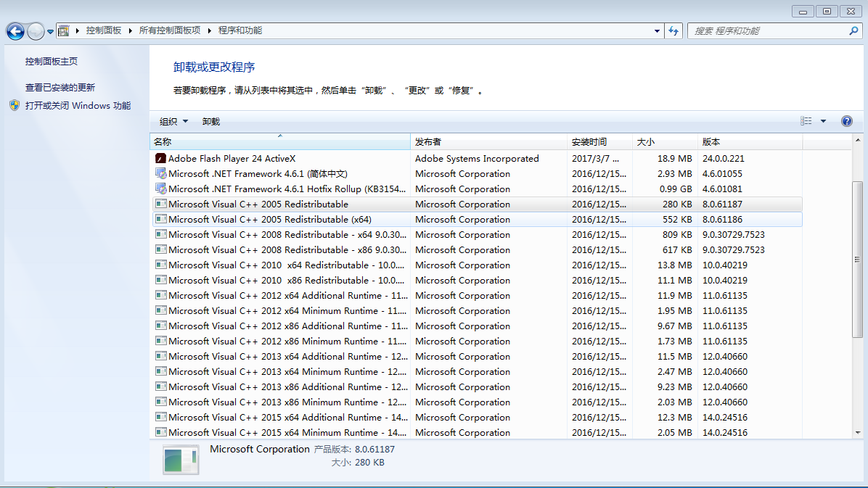Viewport: 868px width, 488px height.
Task: Click the 控制面板 breadcrumb item
Action: pos(104,30)
